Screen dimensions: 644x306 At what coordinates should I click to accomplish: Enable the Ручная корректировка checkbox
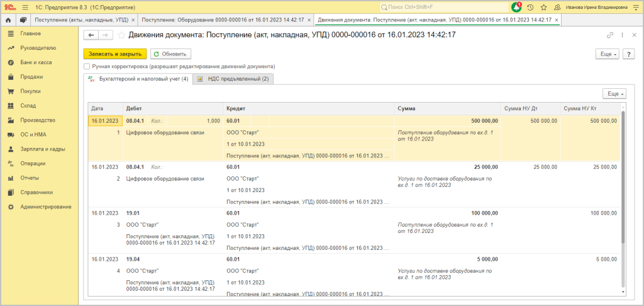pos(87,66)
